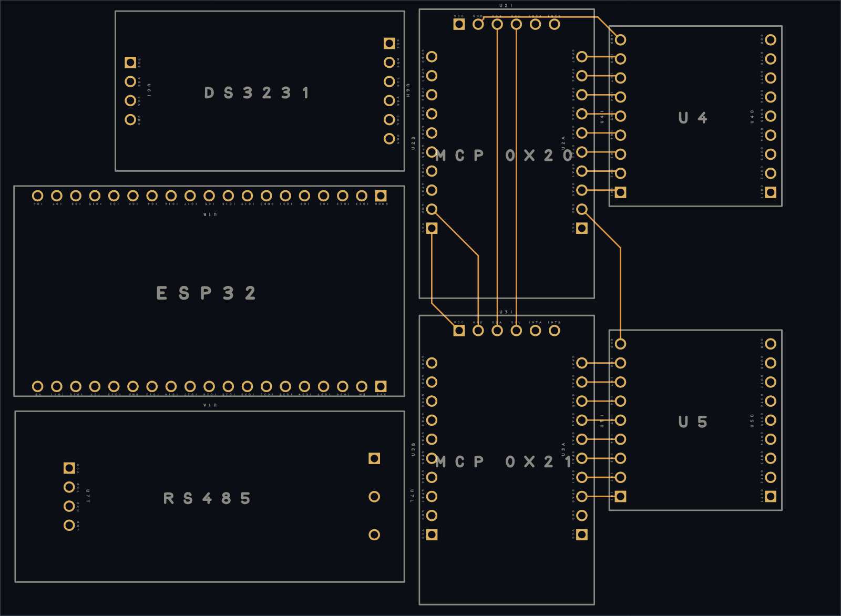841x616 pixels.
Task: Click the square VCC pad on MCP 0X21 right column
Action: point(582,535)
